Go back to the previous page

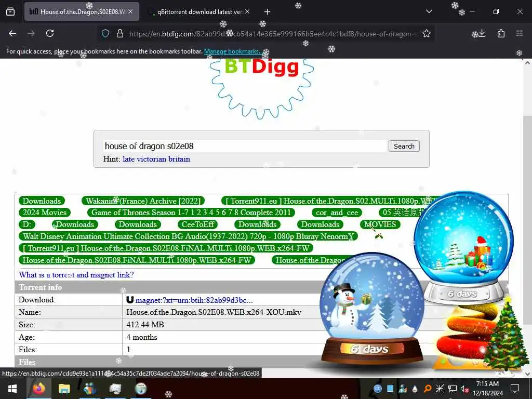coord(12,33)
